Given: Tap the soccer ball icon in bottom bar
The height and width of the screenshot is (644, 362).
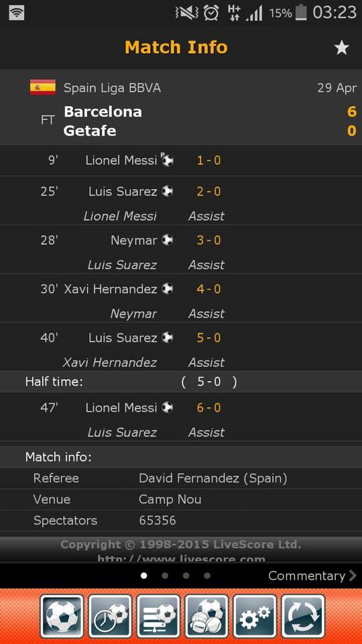Looking at the screenshot, I should click(x=62, y=616).
